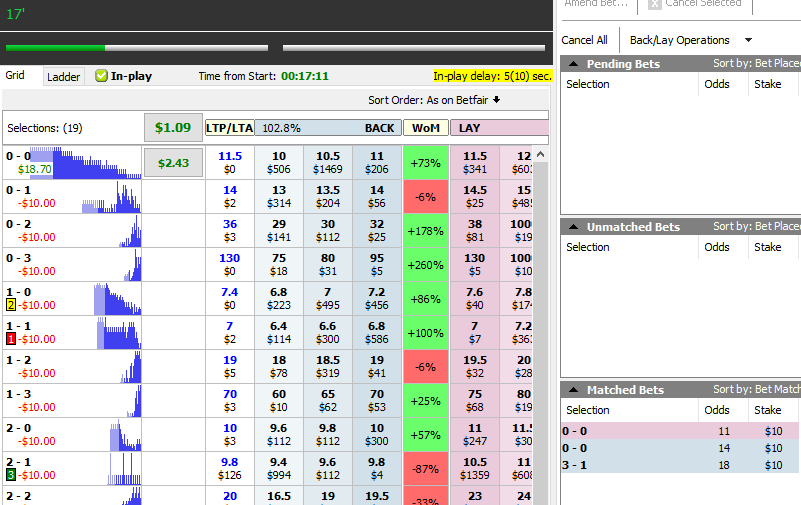Image resolution: width=801 pixels, height=505 pixels.
Task: Back 2 - 0 at odds 9.8
Action: 328,435
